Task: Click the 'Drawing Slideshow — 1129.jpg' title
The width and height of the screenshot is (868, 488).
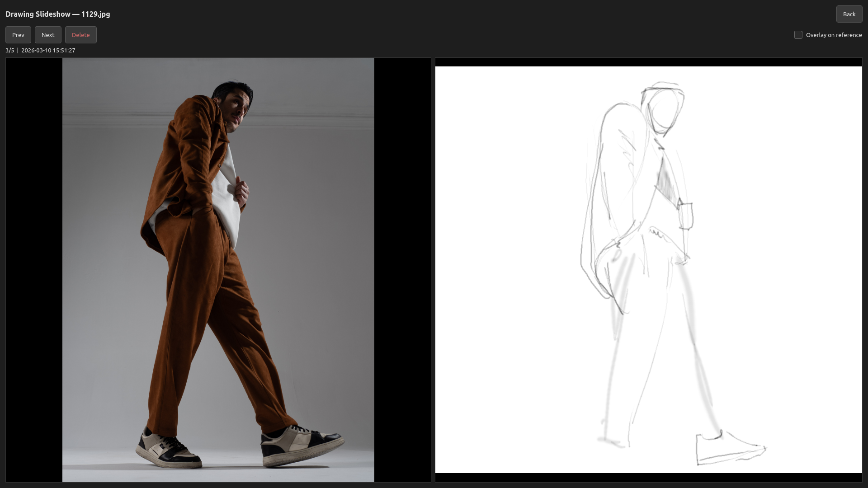Action: 58,14
